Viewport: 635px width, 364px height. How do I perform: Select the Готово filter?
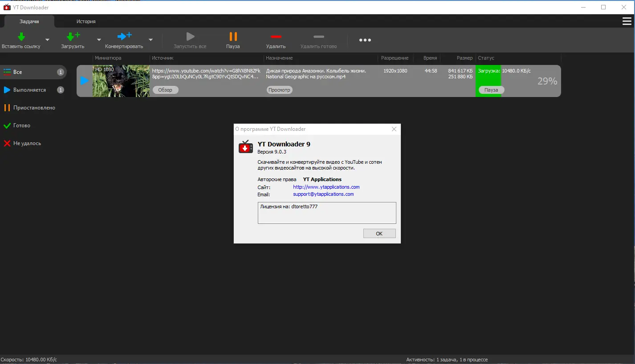tap(33, 125)
